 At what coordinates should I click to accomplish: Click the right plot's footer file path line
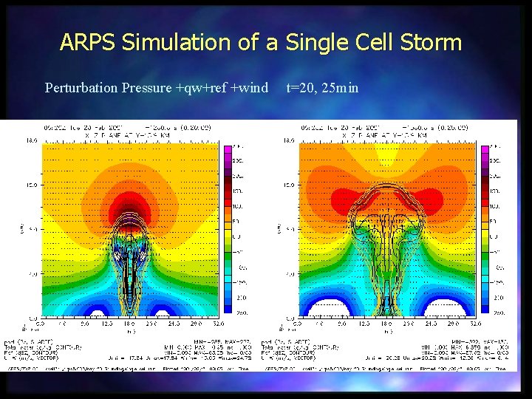pos(385,369)
